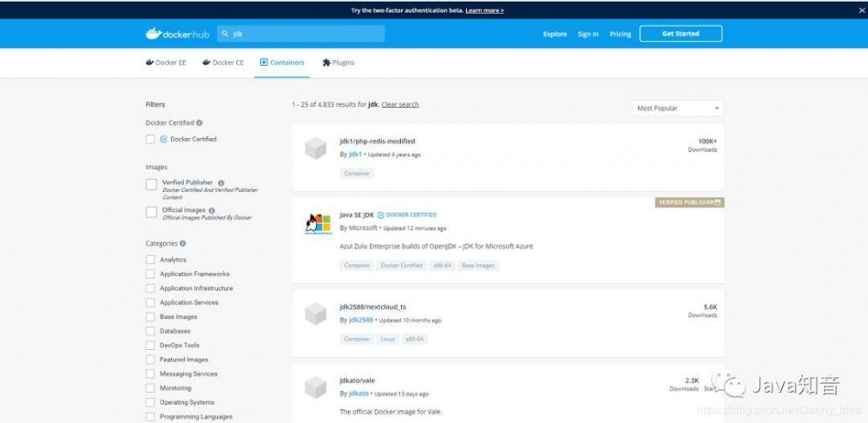The width and height of the screenshot is (868, 423).
Task: Check the Base Images category
Action: pos(150,317)
